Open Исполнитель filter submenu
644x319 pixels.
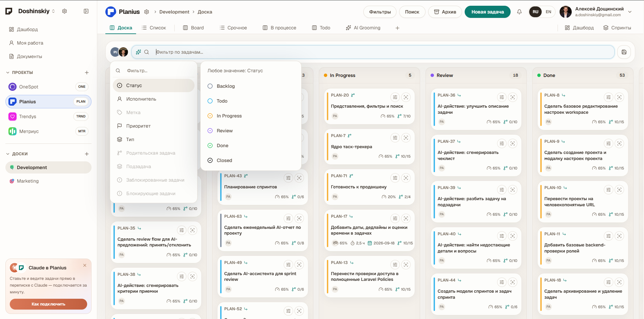(x=154, y=99)
